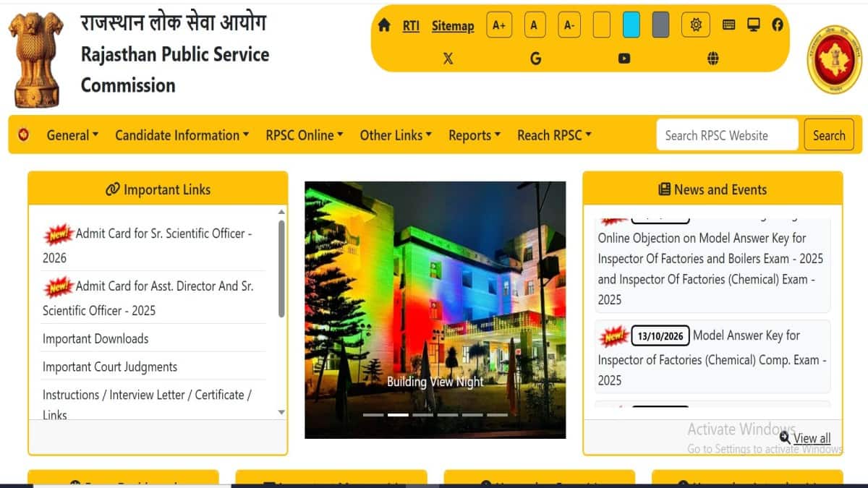
Task: Click the keyboard icon in top bar
Action: point(729,25)
